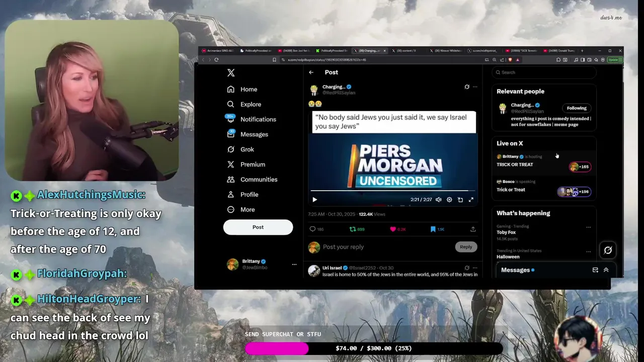Expand the Messages drawer
Image resolution: width=644 pixels, height=362 pixels.
(606, 270)
